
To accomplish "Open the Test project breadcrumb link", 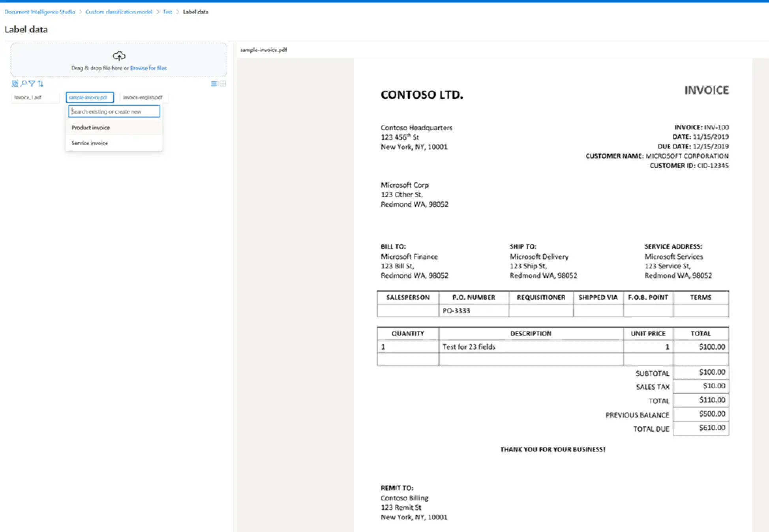I will (x=168, y=12).
